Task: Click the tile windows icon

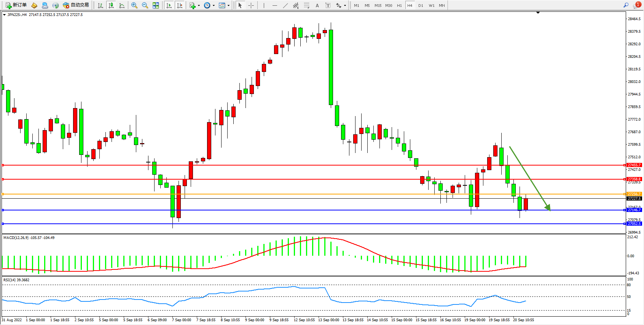Action: [x=156, y=5]
